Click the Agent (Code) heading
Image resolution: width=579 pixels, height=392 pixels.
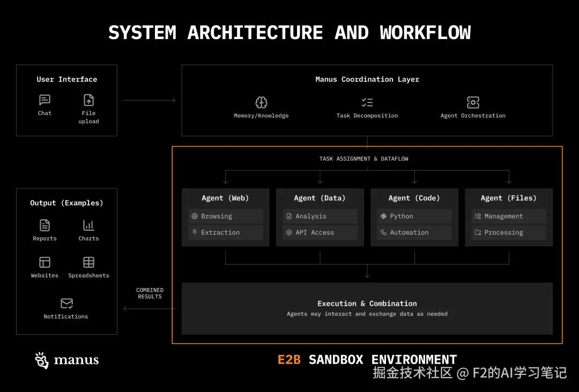[x=414, y=198]
